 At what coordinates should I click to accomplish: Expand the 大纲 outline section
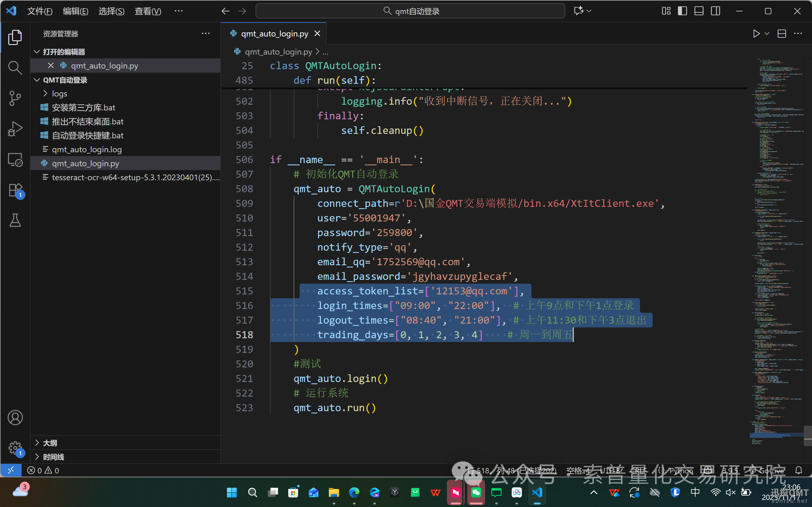50,443
